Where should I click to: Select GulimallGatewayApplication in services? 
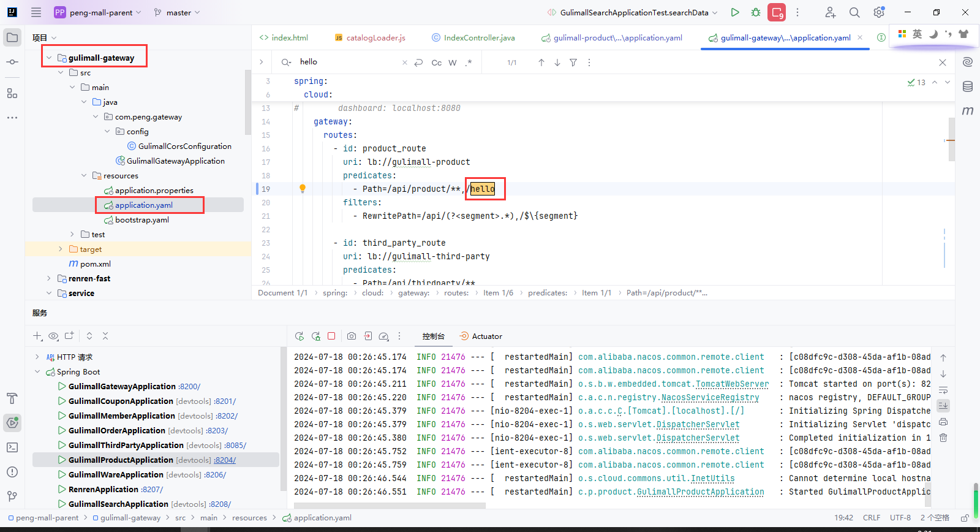coord(122,386)
